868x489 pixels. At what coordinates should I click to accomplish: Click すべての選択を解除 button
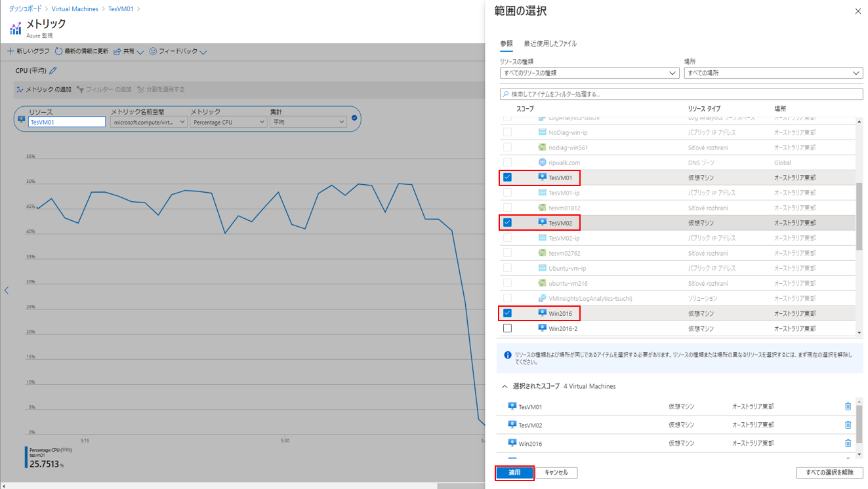(829, 472)
